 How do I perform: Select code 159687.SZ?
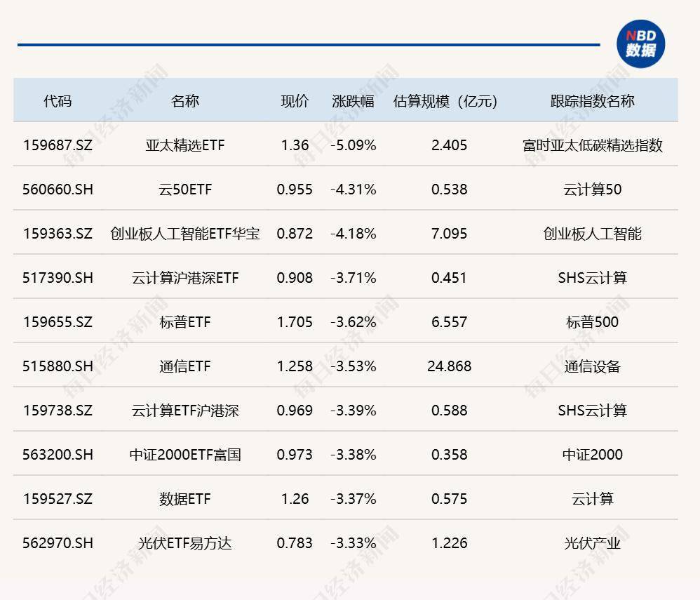[57, 145]
